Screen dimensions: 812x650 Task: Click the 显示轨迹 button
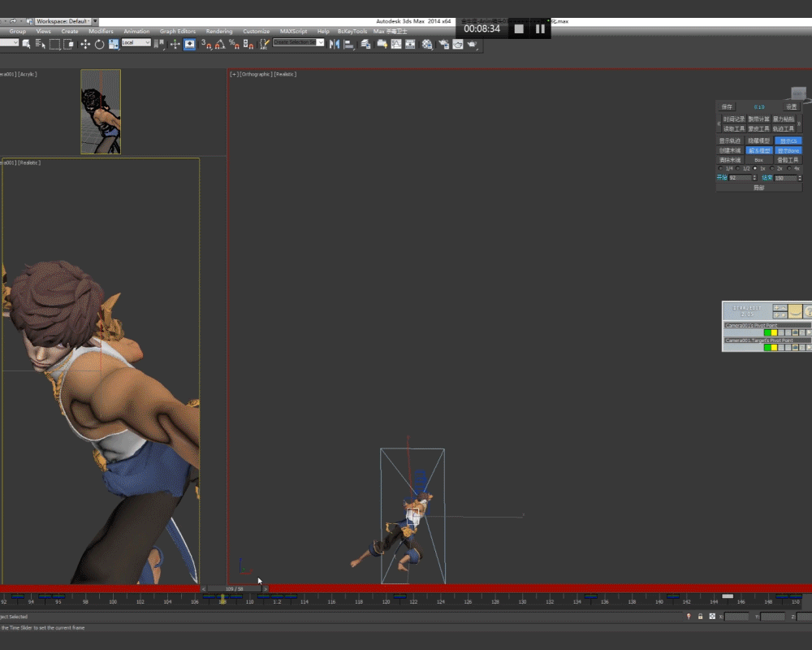[x=730, y=141]
